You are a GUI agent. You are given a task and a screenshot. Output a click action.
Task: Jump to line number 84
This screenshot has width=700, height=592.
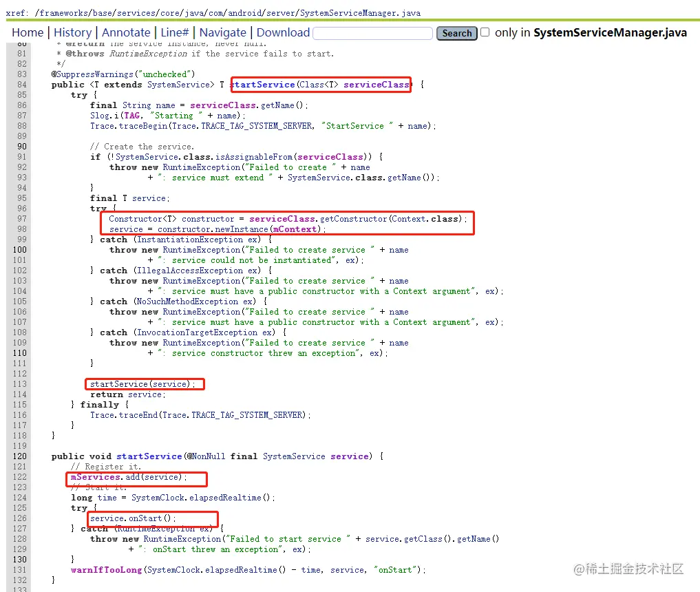(x=22, y=85)
